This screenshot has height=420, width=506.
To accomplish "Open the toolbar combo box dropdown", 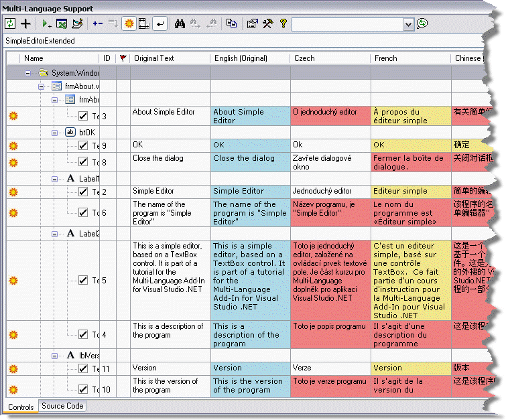I will click(x=409, y=24).
